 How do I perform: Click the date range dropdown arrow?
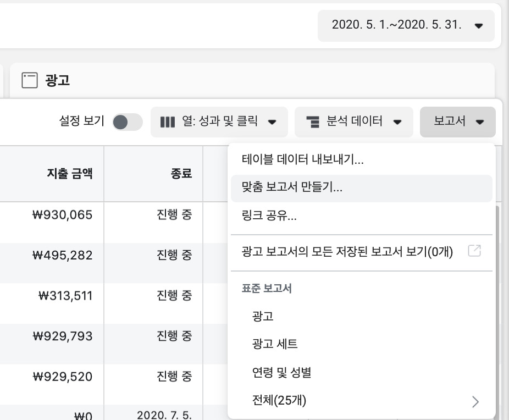pos(479,26)
